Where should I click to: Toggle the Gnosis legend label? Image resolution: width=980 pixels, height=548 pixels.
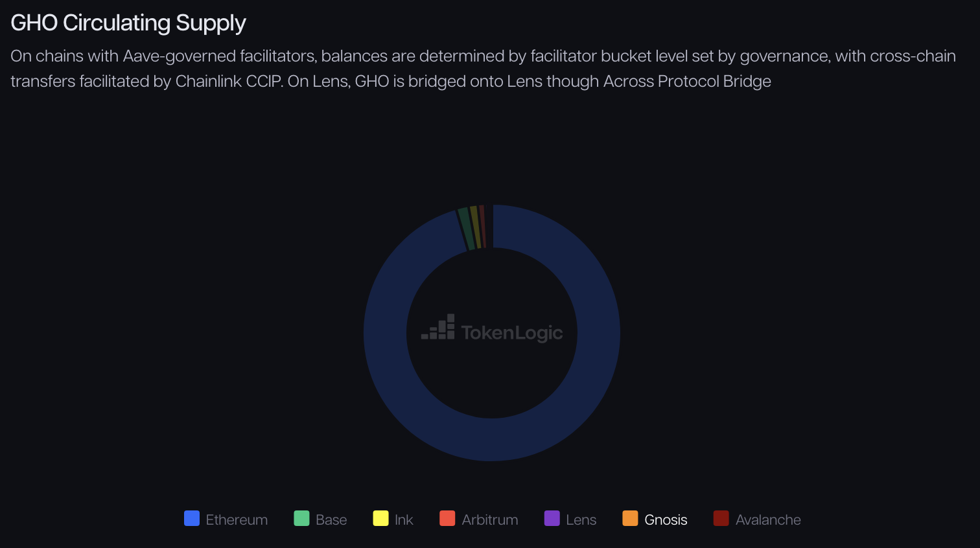[666, 519]
